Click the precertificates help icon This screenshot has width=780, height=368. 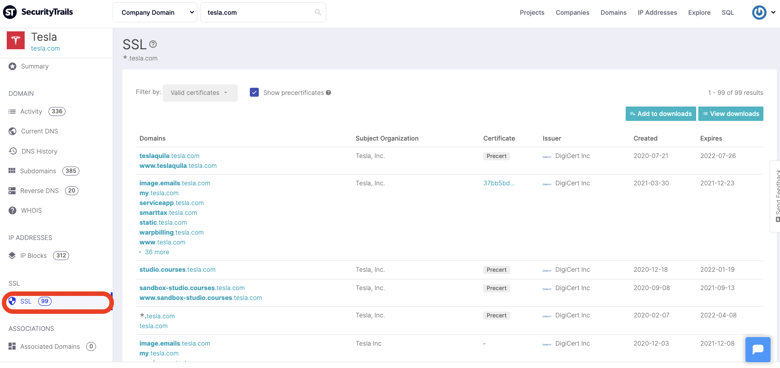pyautogui.click(x=328, y=92)
